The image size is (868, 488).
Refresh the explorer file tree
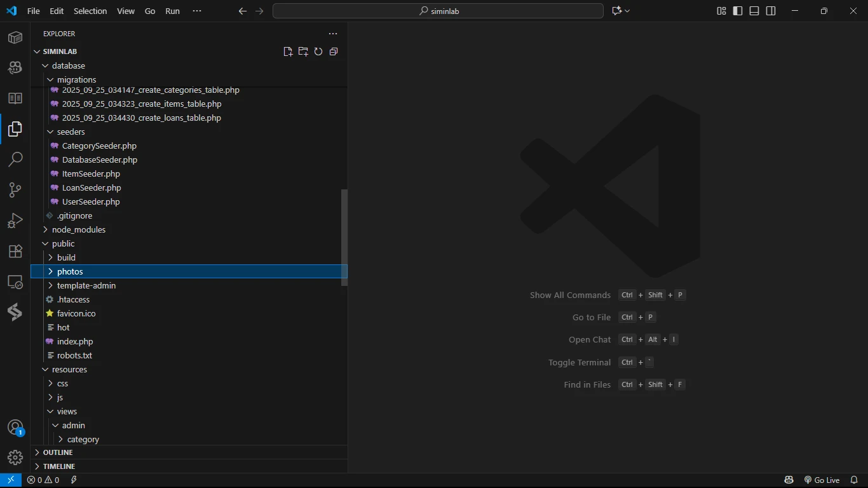point(318,51)
